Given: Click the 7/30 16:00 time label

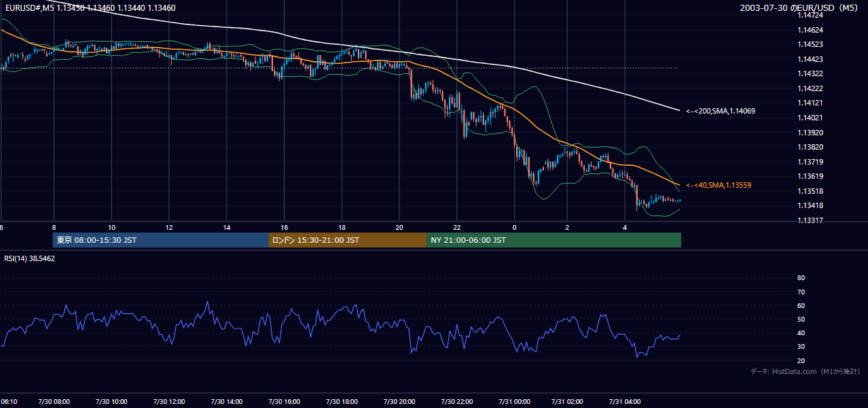Looking at the screenshot, I should [x=284, y=401].
